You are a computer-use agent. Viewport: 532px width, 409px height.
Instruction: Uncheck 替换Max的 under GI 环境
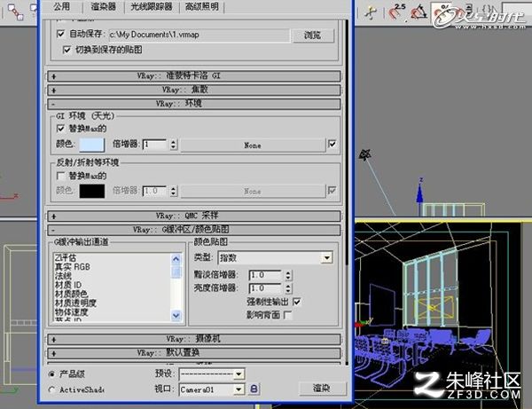(x=60, y=129)
